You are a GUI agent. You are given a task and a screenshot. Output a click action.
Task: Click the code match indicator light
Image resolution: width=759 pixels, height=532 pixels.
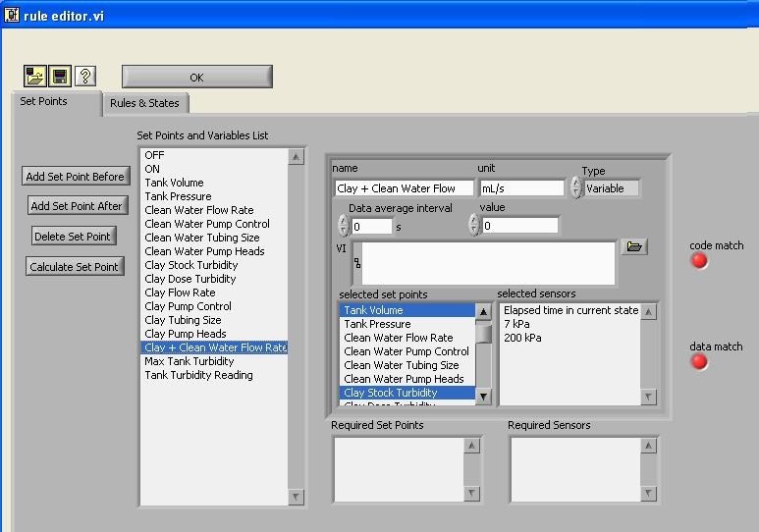pos(699,260)
